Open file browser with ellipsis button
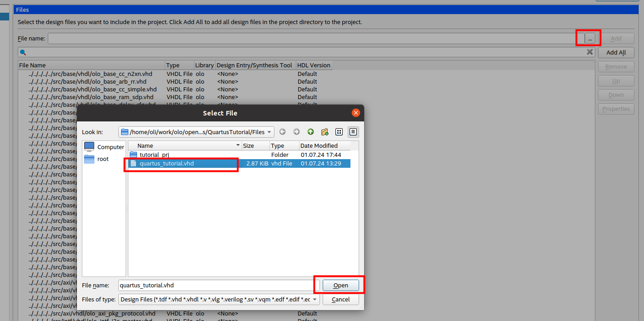644x321 pixels. [x=590, y=39]
